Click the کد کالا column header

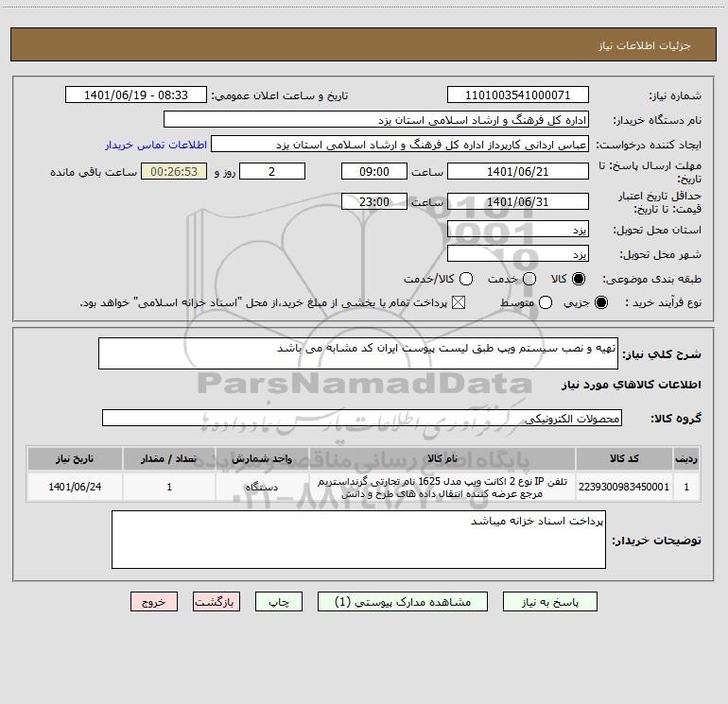(x=624, y=458)
